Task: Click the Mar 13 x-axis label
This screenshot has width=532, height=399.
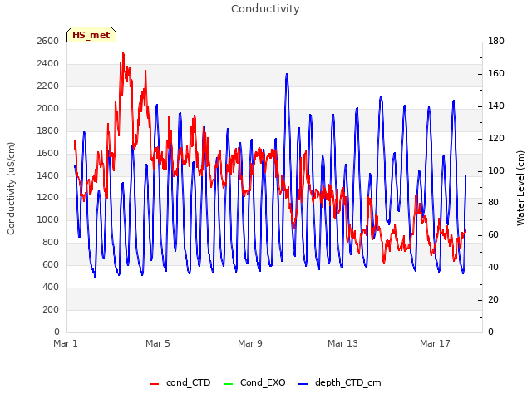Action: click(x=342, y=343)
